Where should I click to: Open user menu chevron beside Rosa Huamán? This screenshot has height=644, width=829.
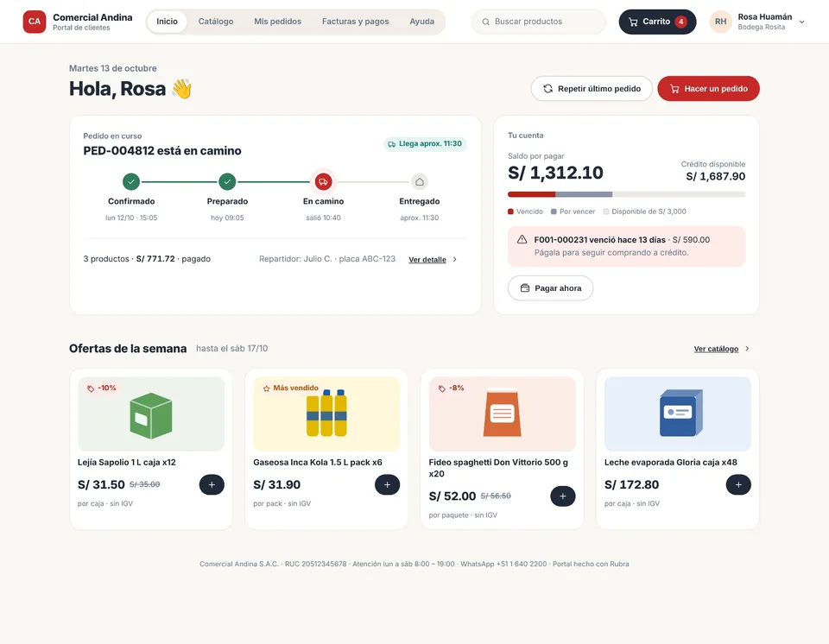pyautogui.click(x=801, y=22)
